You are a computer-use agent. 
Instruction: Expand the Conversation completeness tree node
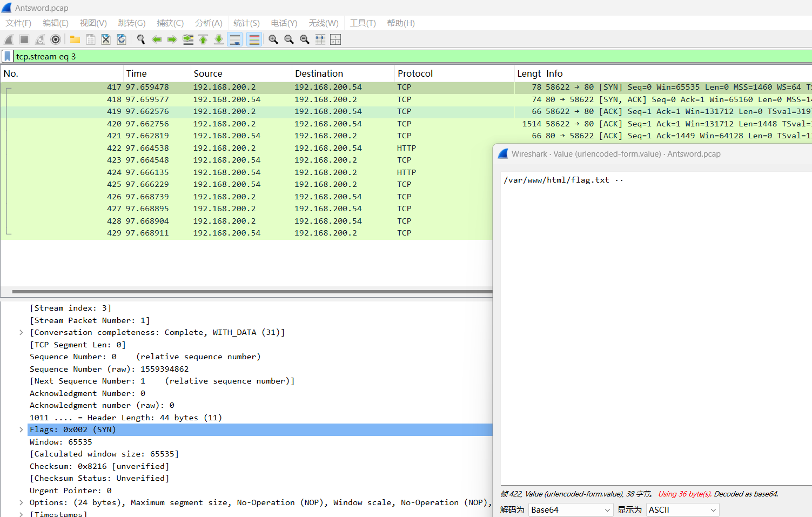[x=21, y=333]
